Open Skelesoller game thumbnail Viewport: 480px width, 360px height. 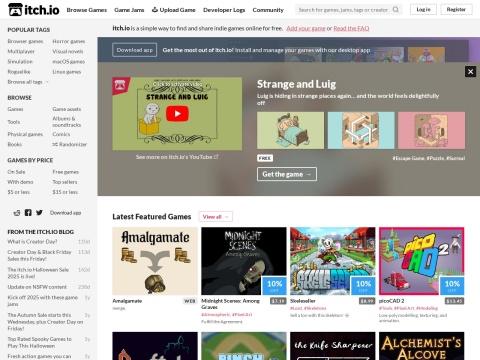(333, 261)
